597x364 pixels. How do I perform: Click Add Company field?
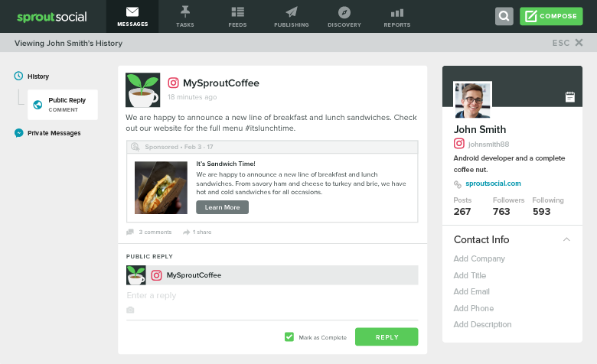tap(479, 258)
